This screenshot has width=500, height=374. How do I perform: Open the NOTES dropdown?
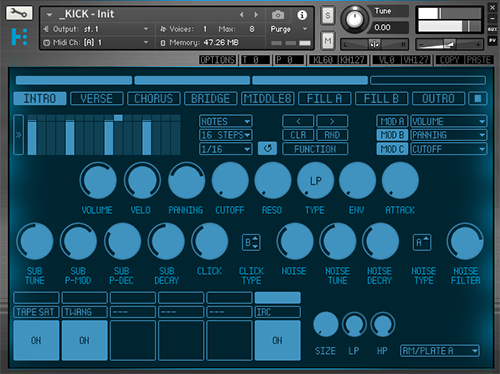(x=226, y=121)
